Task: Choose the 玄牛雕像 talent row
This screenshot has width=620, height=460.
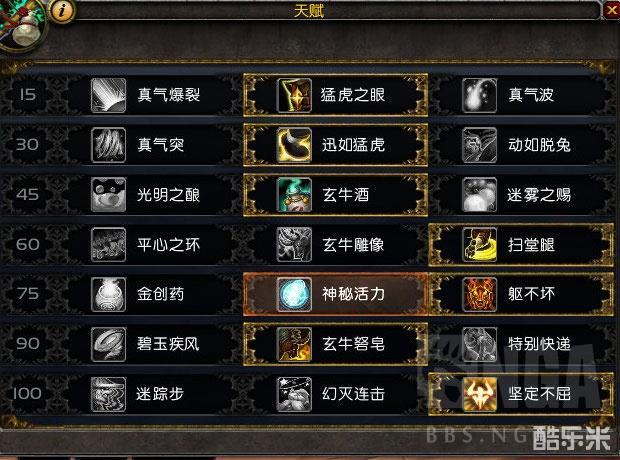Action: [335, 244]
